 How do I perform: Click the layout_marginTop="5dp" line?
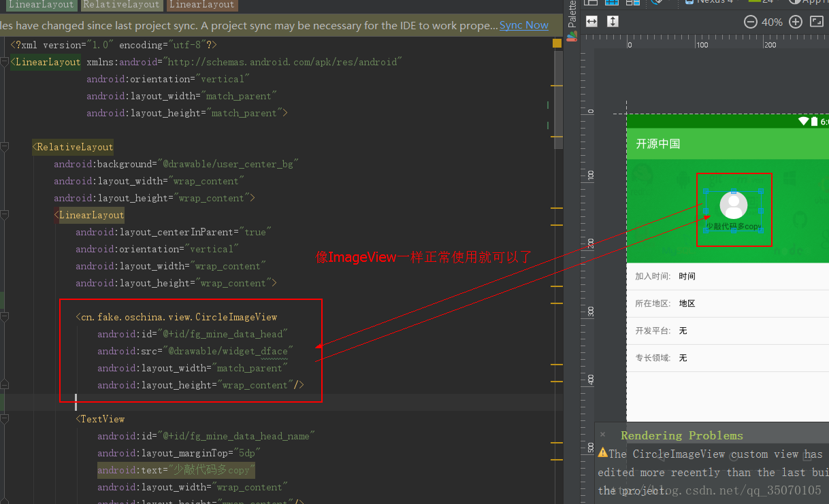coord(179,453)
